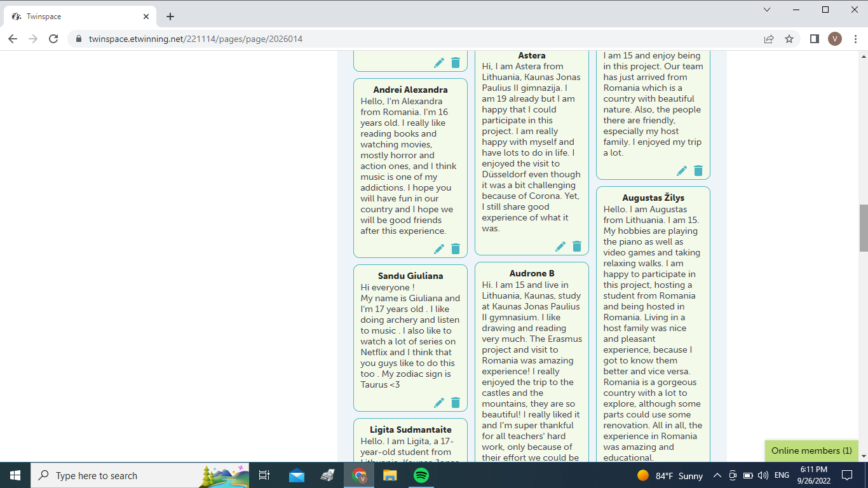
Task: Select the Twinspace browser tab
Action: click(x=81, y=17)
